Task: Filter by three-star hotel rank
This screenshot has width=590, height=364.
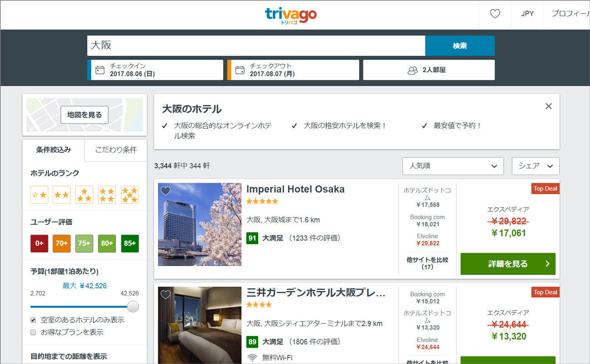Action: pyautogui.click(x=84, y=195)
